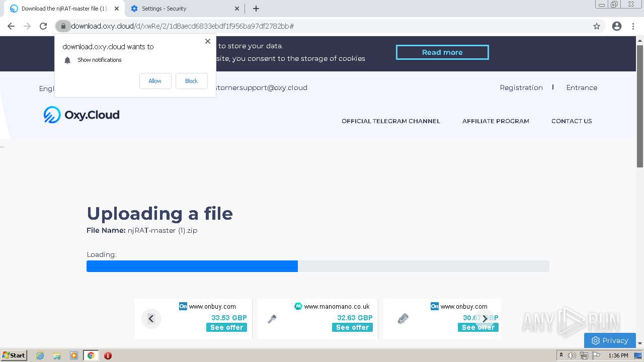Open the Registration link

click(x=521, y=87)
